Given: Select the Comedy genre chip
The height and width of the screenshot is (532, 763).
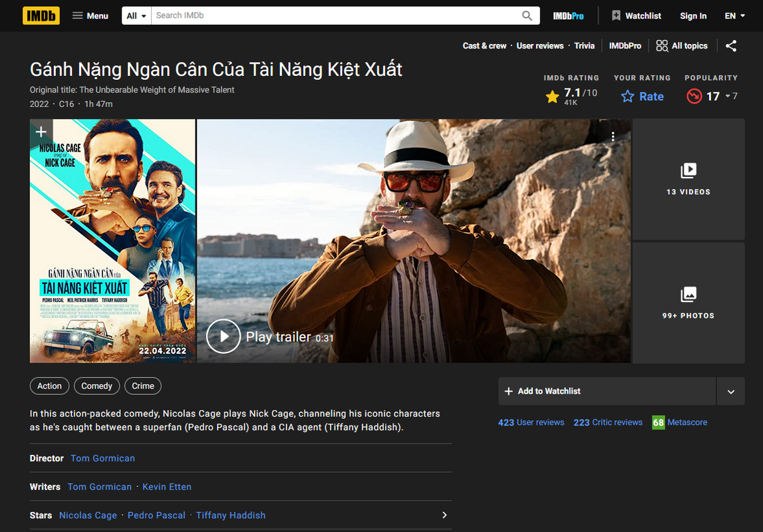Looking at the screenshot, I should (97, 386).
